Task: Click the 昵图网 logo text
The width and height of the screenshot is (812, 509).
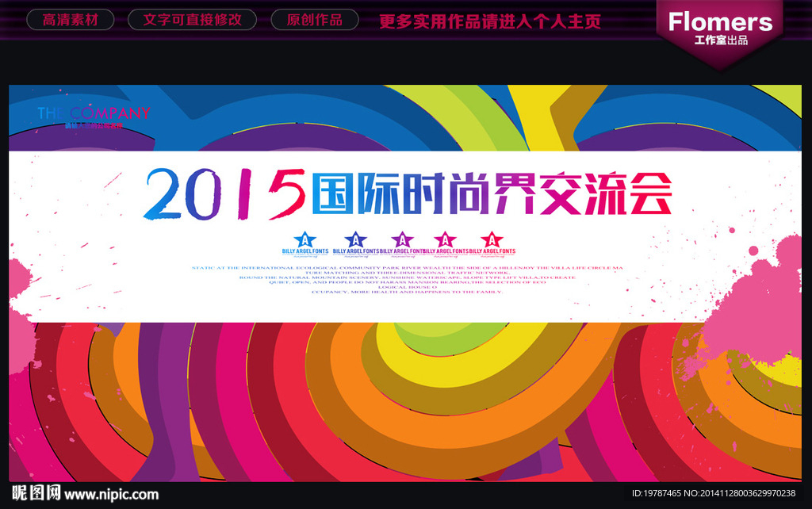Action: (36, 493)
